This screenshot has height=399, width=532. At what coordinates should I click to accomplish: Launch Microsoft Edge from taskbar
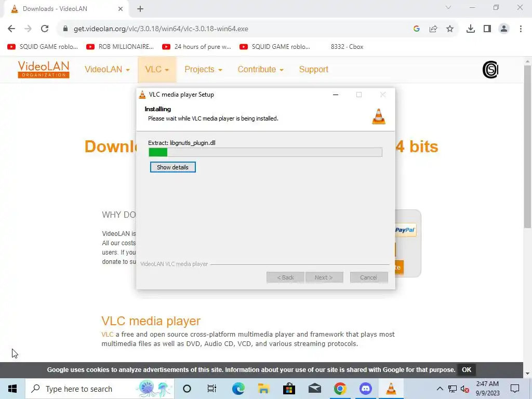[238, 389]
